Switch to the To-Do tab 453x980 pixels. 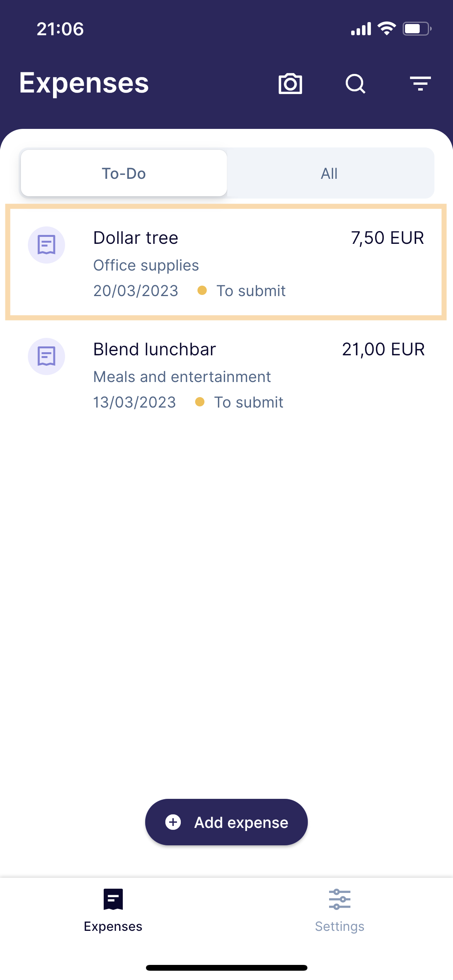point(124,173)
